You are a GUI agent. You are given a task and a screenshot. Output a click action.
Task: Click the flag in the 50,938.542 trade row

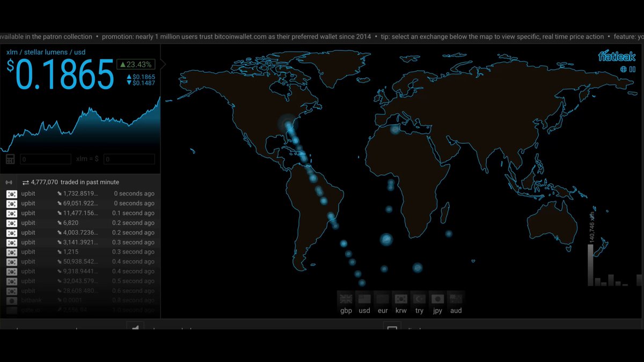12,262
